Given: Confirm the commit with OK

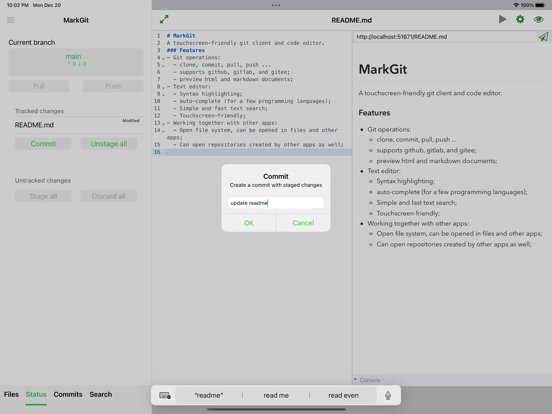Looking at the screenshot, I should click(x=249, y=223).
